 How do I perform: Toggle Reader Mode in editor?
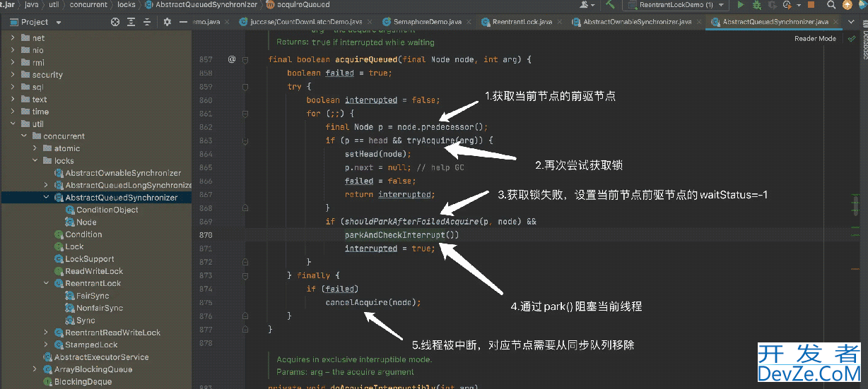tap(815, 39)
